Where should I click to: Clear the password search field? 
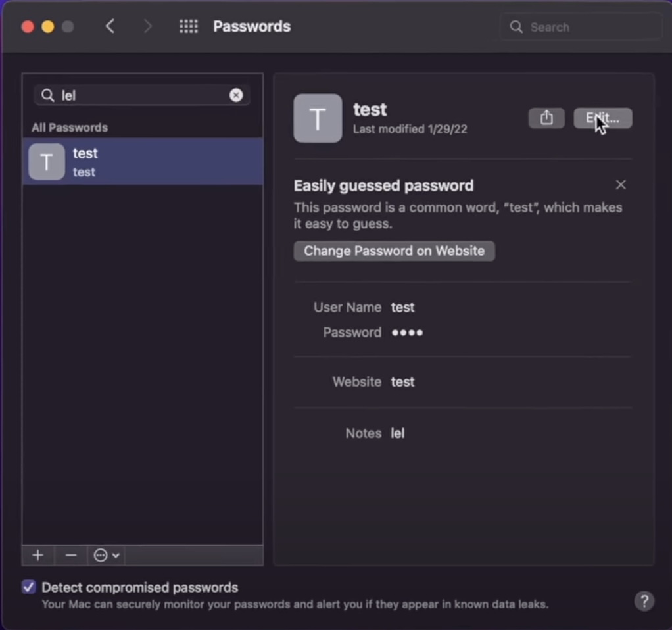(x=236, y=95)
